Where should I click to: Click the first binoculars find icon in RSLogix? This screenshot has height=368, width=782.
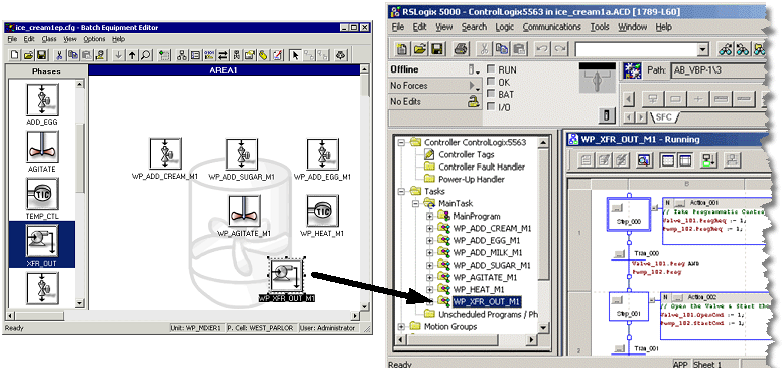[726, 49]
